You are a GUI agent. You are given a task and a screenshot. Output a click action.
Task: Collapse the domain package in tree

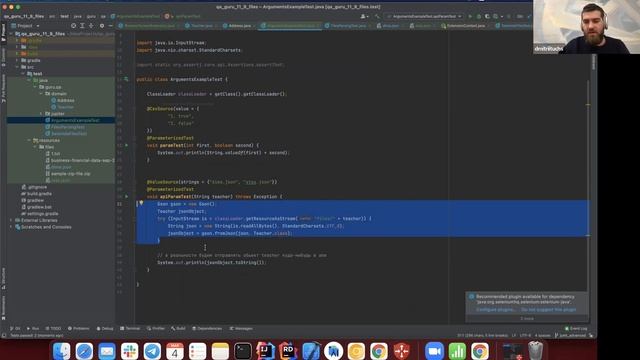pyautogui.click(x=41, y=93)
